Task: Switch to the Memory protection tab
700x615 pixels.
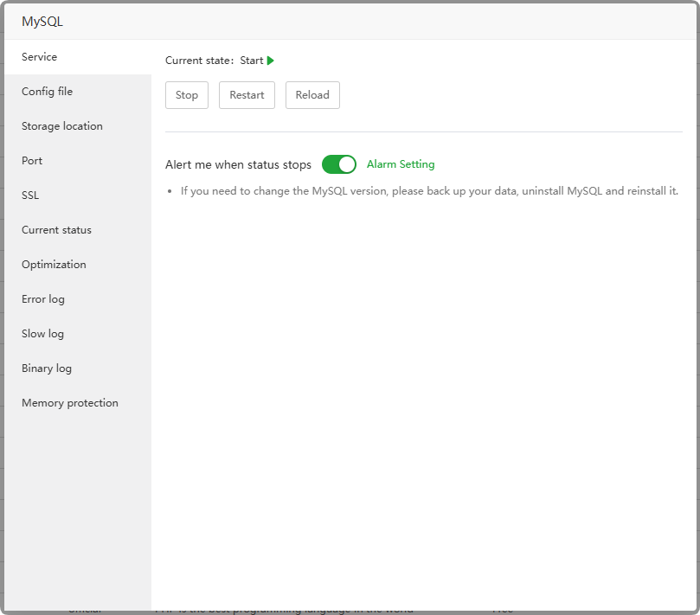Action: coord(70,403)
